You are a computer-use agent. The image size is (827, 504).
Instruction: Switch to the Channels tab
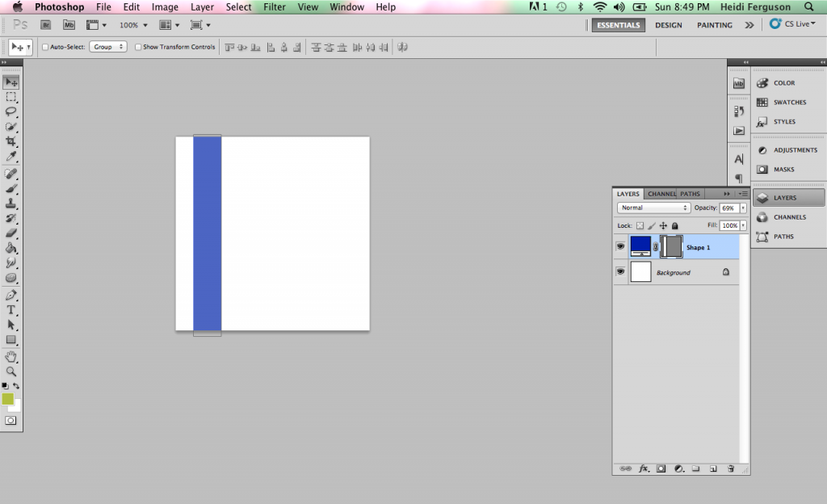[x=661, y=194]
